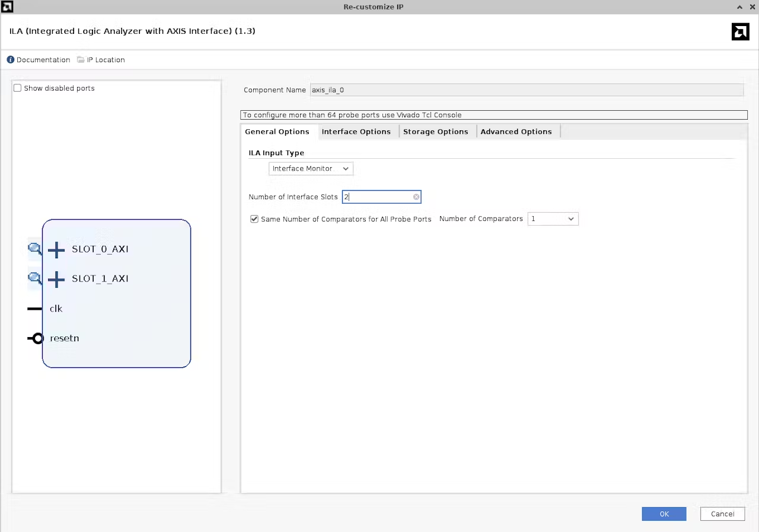Toggle Show disabled ports checkbox
This screenshot has height=532, width=759.
[18, 88]
